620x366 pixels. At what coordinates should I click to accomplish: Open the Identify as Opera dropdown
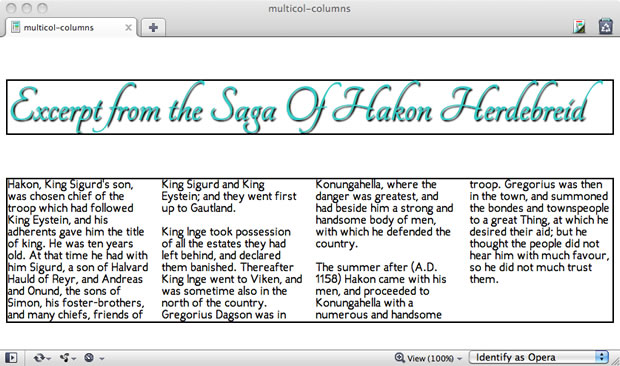(x=538, y=357)
